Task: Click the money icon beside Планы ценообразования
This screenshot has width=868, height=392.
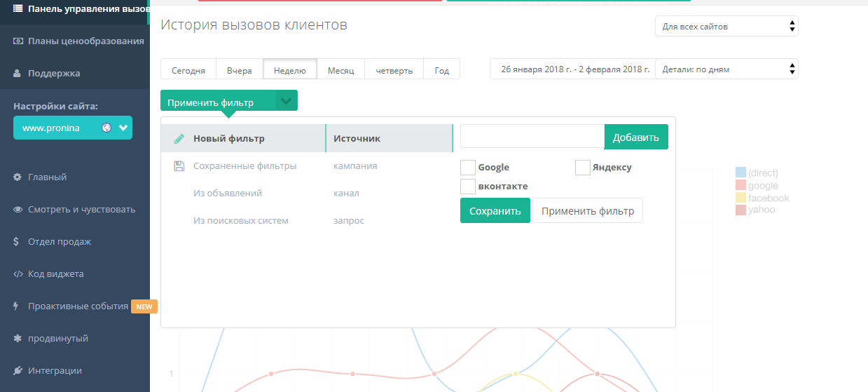Action: point(18,41)
